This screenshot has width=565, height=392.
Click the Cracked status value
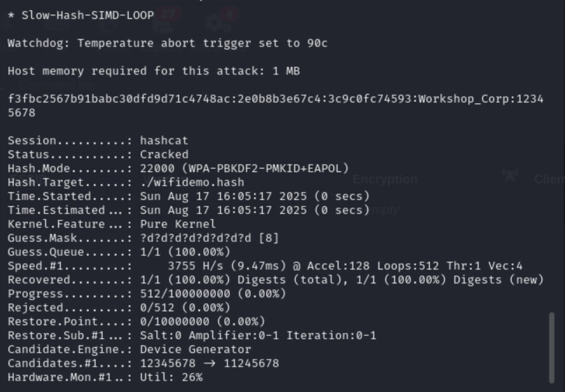[164, 155]
